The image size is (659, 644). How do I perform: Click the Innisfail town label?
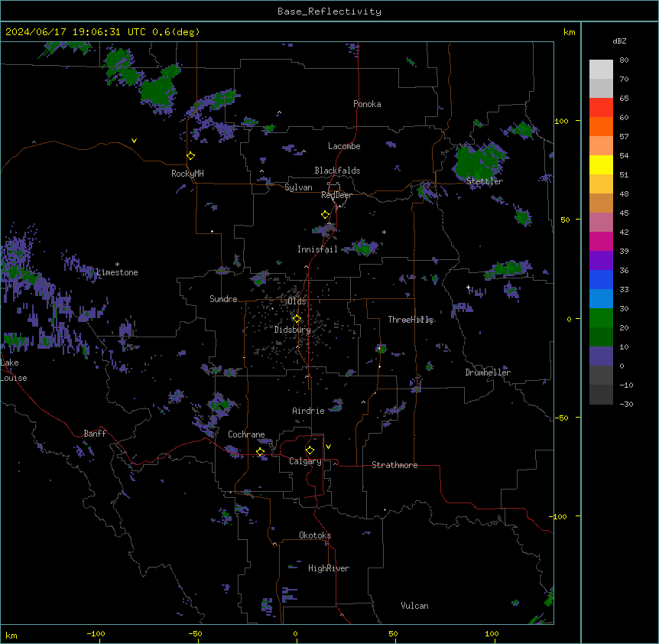coord(317,249)
